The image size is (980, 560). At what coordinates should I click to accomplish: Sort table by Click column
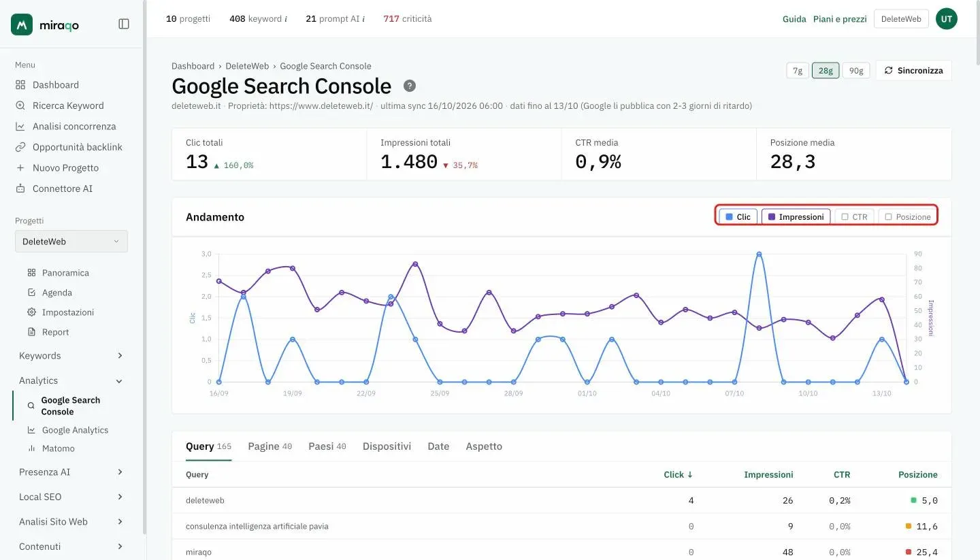678,475
